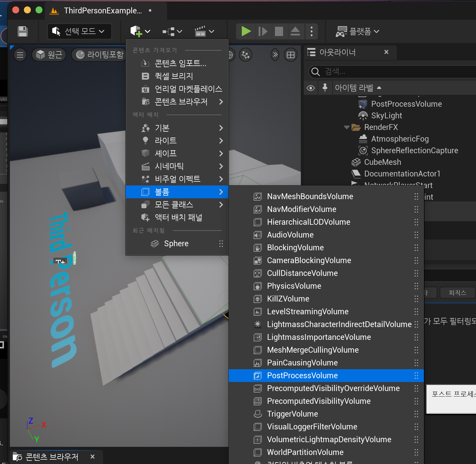Screen dimensions: 476x464
Task: Choose PhysicsVolume entry
Action: coord(326,286)
